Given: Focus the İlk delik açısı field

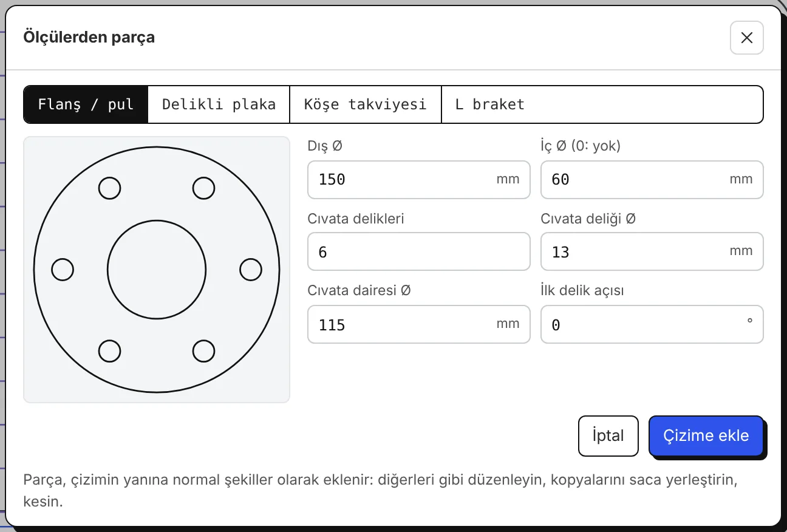Looking at the screenshot, I should coord(652,324).
